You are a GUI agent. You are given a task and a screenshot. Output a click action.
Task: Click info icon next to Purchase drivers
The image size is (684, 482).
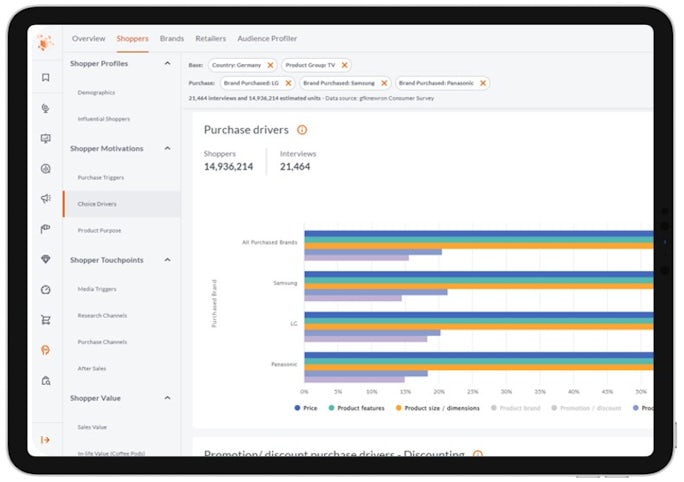tap(302, 130)
